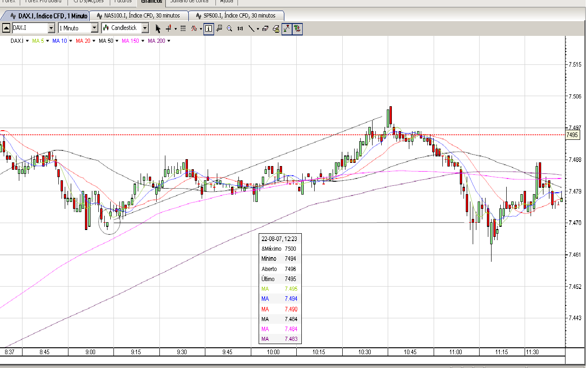Toggle the red-green arrows toolbar button
This screenshot has height=368, width=588.
pos(297,29)
